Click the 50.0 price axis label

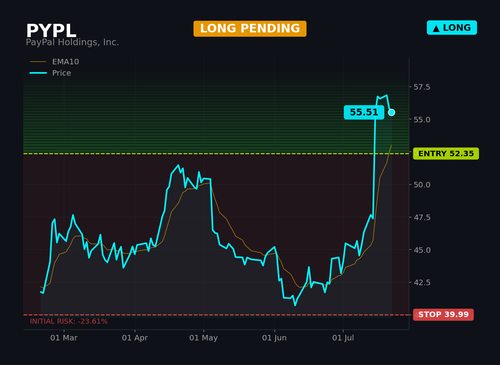(422, 185)
